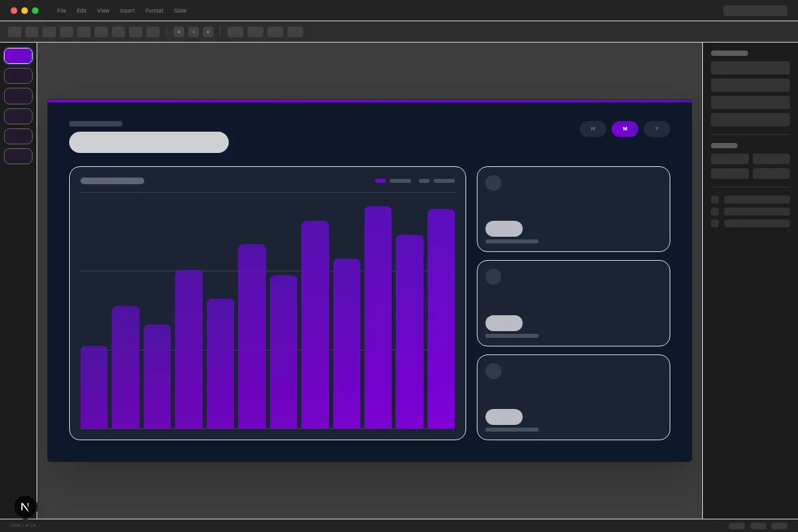The image size is (798, 532).
Task: Select the second slide thumbnail in the slide list
Action: [x=18, y=76]
